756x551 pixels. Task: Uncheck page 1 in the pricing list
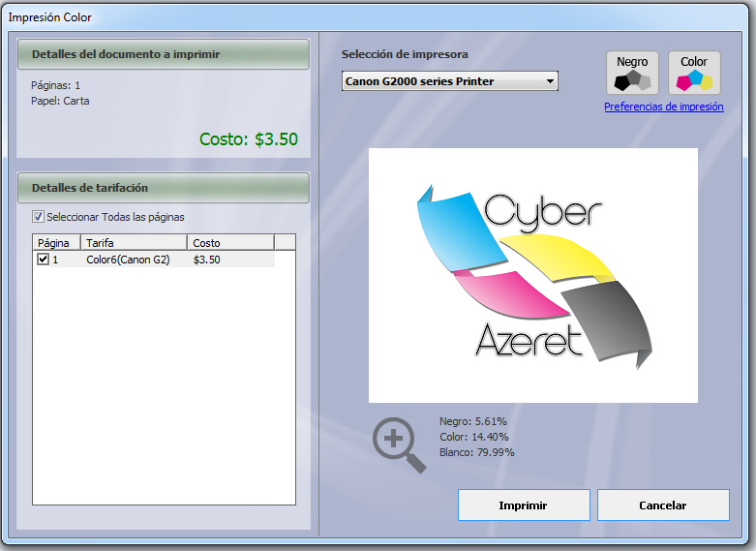43,260
